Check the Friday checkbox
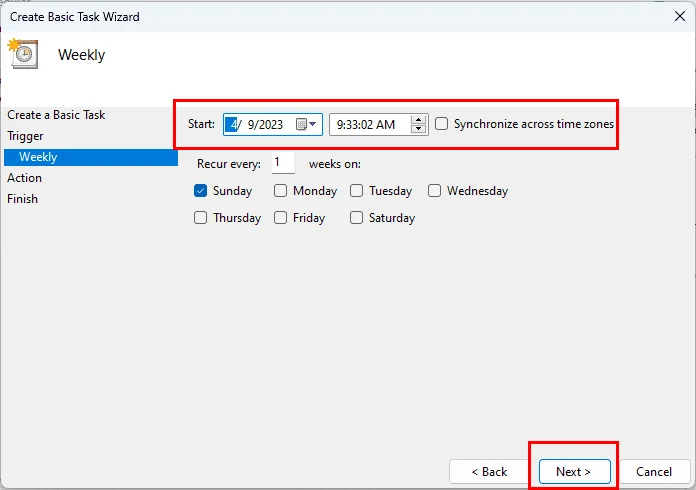Viewport: 696px width, 490px height. [280, 218]
